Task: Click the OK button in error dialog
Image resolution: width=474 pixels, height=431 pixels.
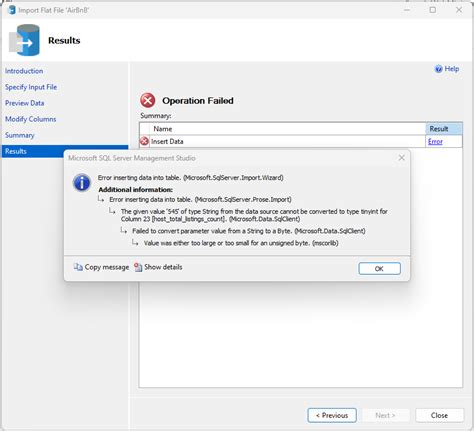Action: pos(379,268)
